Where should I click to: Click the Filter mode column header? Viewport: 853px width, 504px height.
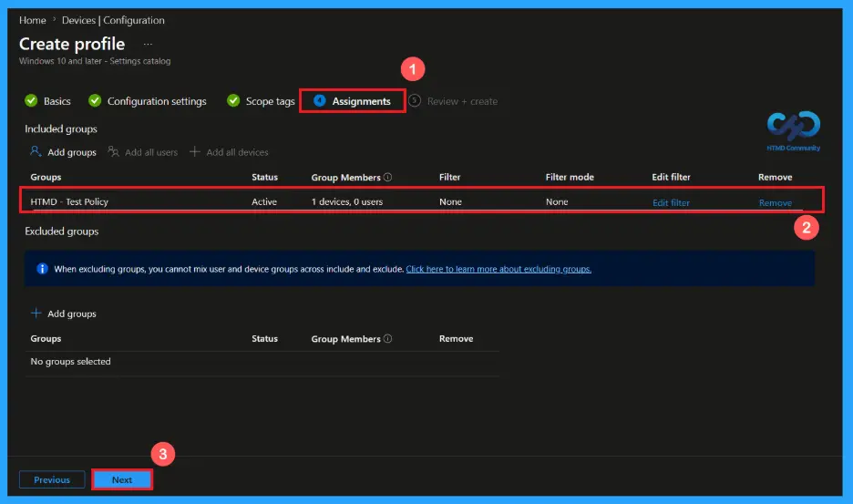570,177
